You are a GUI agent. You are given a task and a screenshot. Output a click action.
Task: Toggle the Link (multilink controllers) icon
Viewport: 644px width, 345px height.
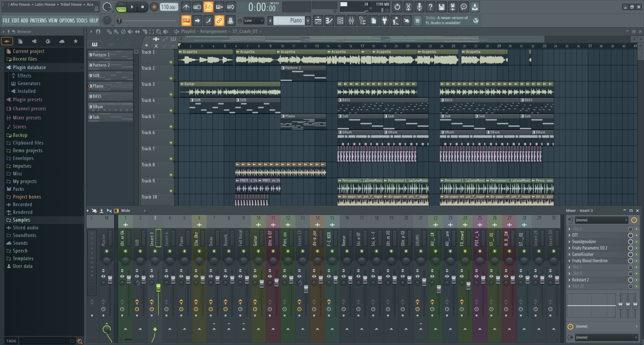pyautogui.click(x=219, y=20)
